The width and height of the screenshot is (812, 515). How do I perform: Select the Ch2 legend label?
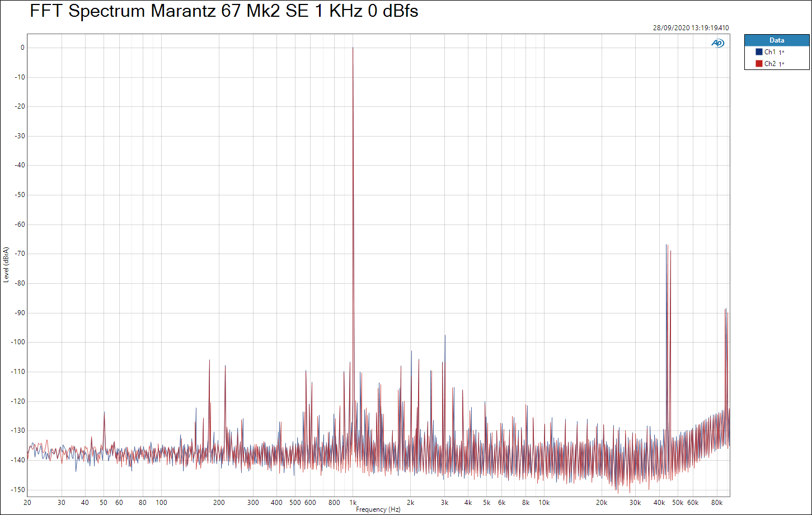770,64
